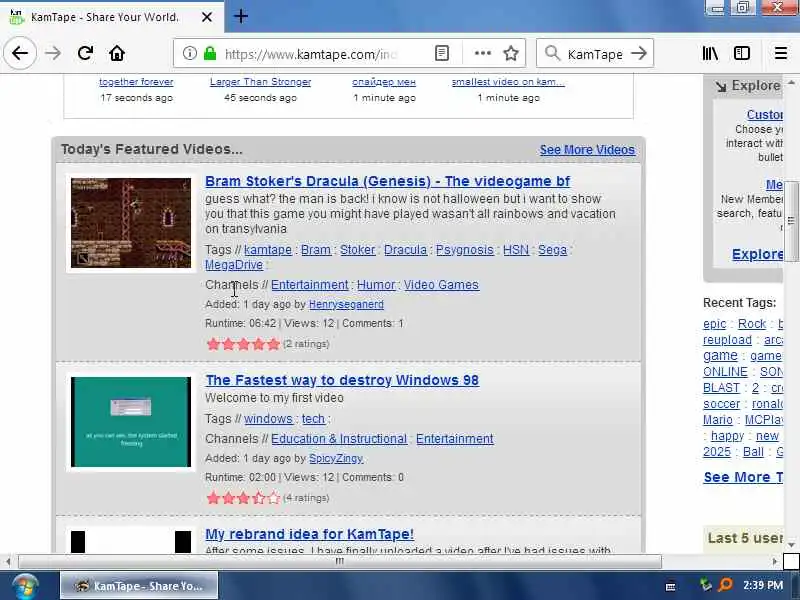Click the star rating of the Windows 98 video
Viewport: 800px width, 600px height.
243,498
